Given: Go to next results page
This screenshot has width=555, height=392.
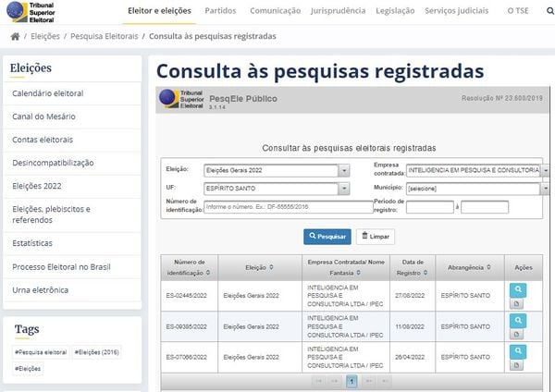Looking at the screenshot, I should tap(368, 381).
